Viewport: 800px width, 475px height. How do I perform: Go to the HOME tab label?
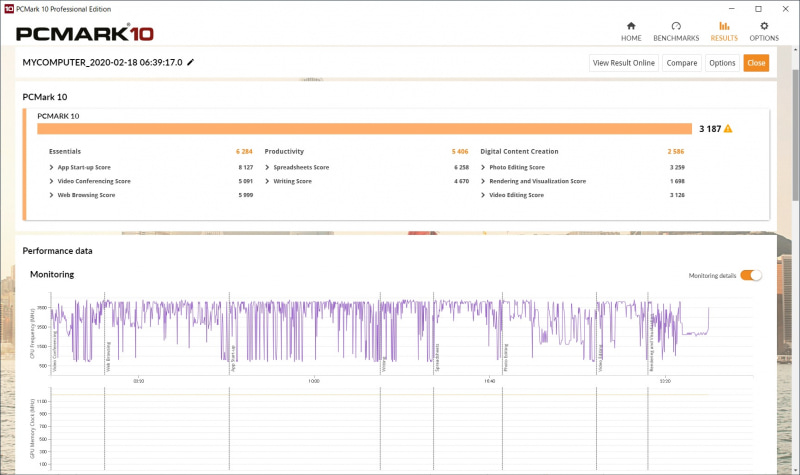click(x=631, y=38)
